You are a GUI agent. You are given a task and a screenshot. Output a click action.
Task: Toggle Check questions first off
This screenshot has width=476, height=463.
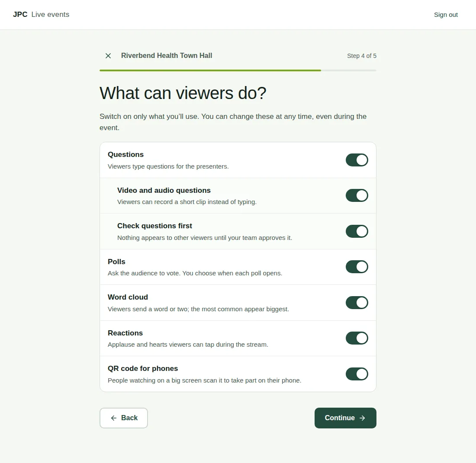(x=357, y=231)
